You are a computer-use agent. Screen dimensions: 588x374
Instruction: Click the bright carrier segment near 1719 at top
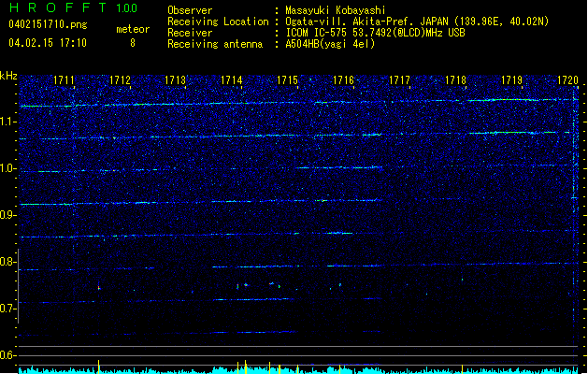[x=510, y=100]
